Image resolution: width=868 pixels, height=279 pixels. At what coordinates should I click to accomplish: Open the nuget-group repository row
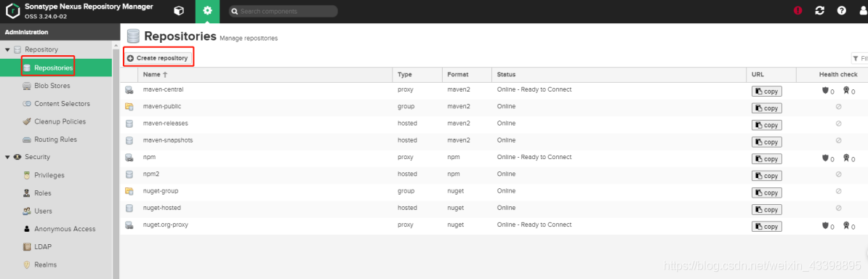[494, 191]
